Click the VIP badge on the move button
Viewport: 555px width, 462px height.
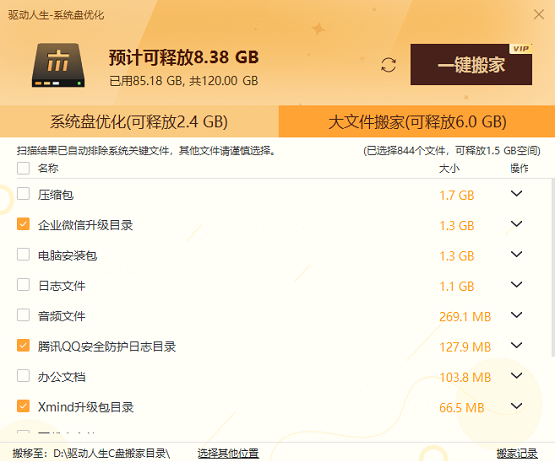coord(521,49)
